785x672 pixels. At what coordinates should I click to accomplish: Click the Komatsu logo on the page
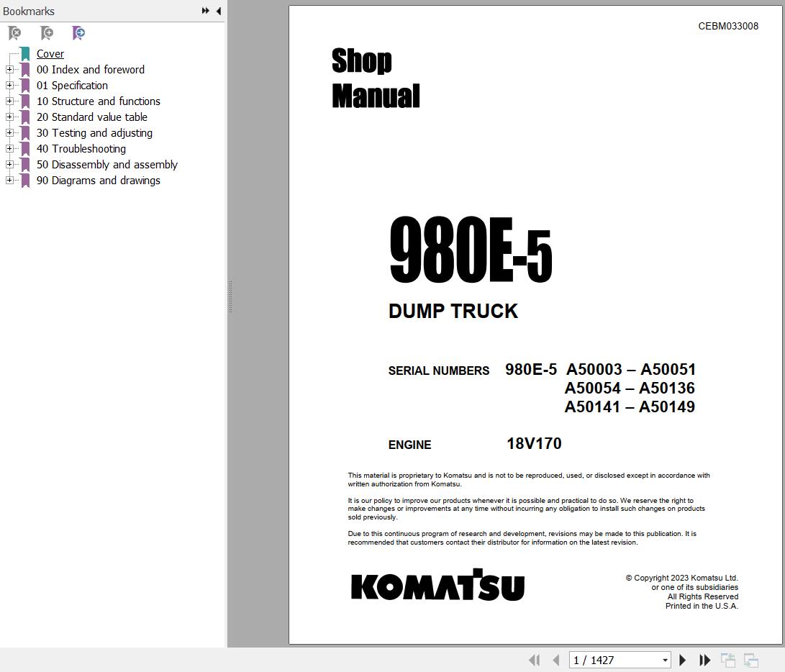pyautogui.click(x=437, y=584)
